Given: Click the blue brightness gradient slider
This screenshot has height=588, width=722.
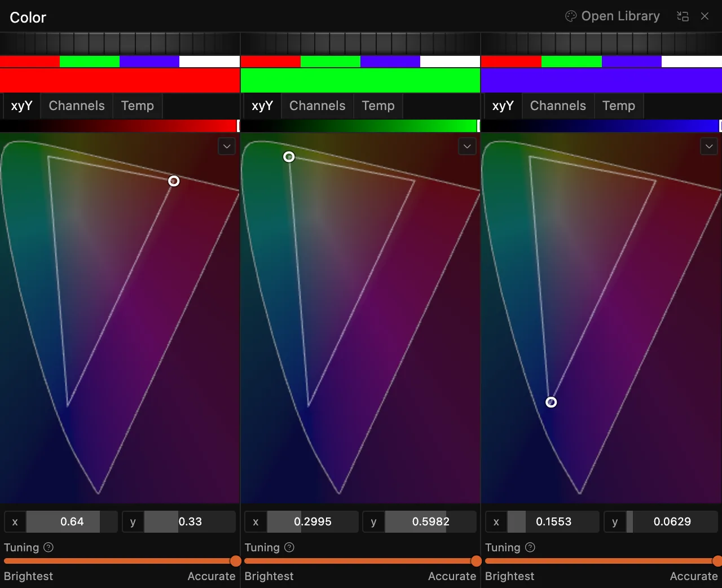Looking at the screenshot, I should point(601,126).
